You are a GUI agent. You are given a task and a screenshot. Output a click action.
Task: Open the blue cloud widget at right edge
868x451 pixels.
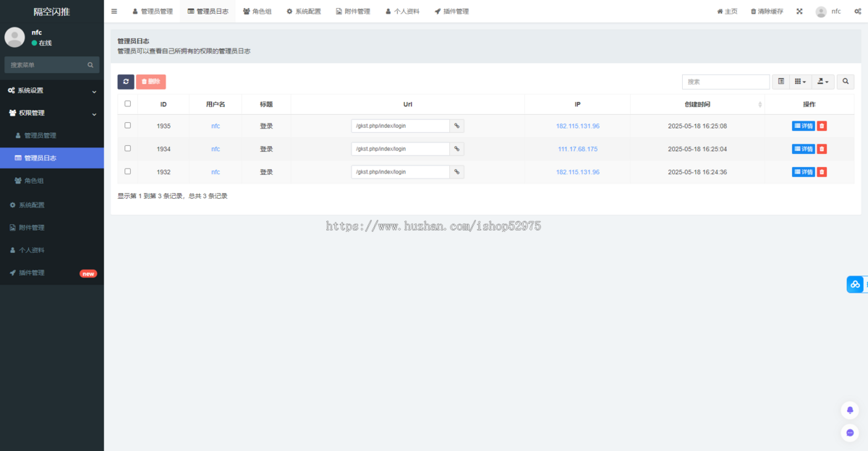pyautogui.click(x=856, y=285)
